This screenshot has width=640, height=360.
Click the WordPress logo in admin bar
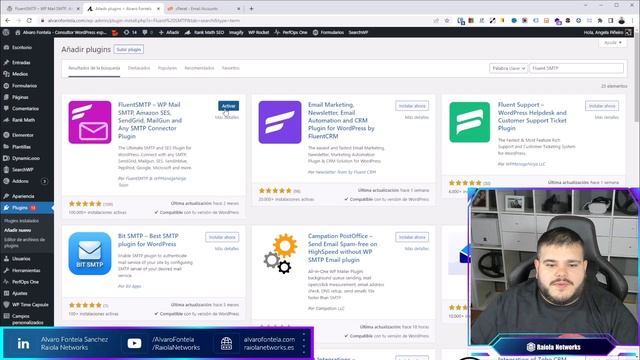tap(6, 32)
